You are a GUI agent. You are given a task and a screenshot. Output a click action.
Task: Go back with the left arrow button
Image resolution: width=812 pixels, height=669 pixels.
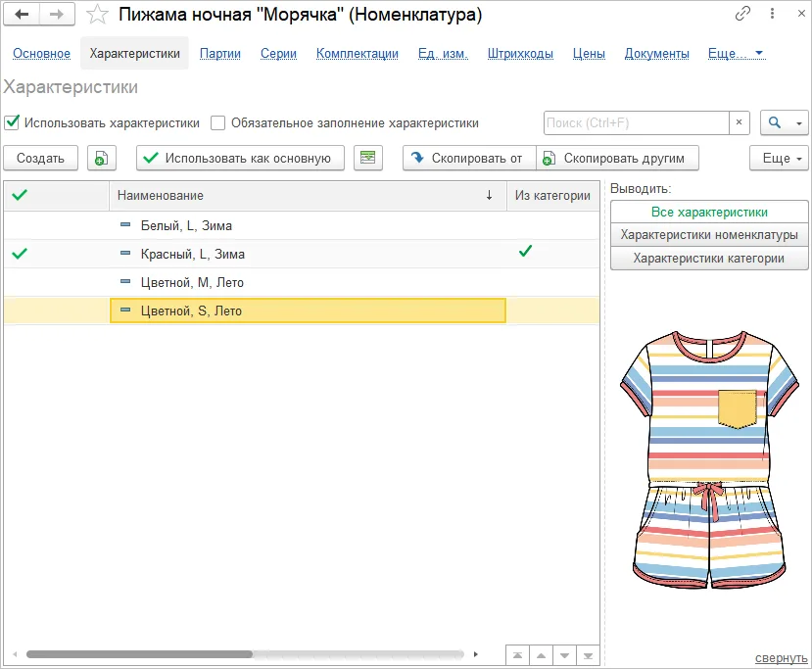pos(22,15)
